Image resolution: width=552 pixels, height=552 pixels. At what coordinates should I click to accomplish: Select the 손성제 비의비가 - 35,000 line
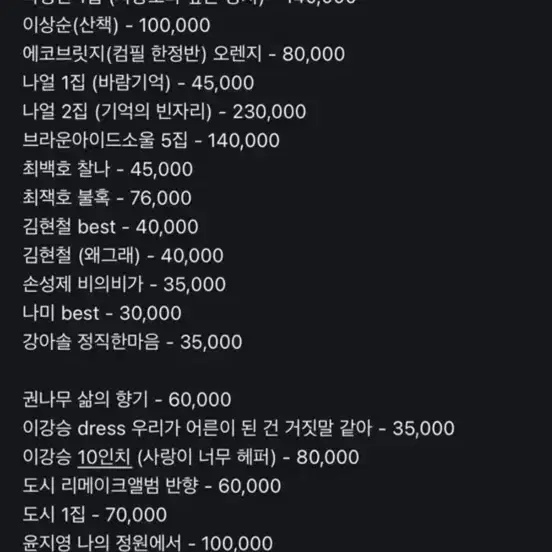(124, 284)
